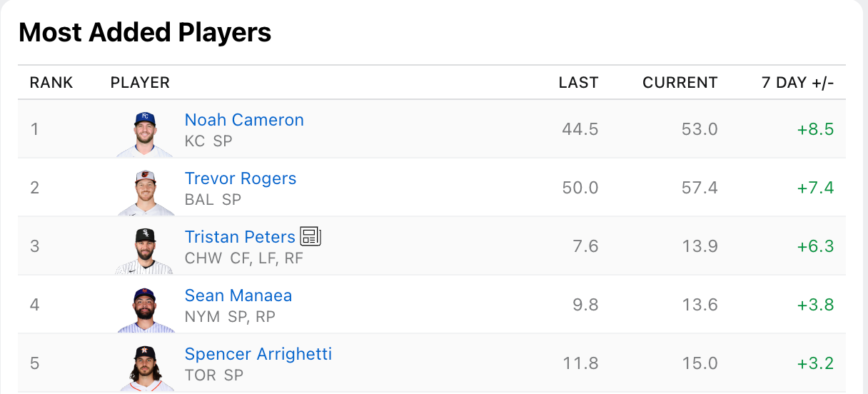
Task: Select the Tristan Peters player name
Action: click(240, 237)
